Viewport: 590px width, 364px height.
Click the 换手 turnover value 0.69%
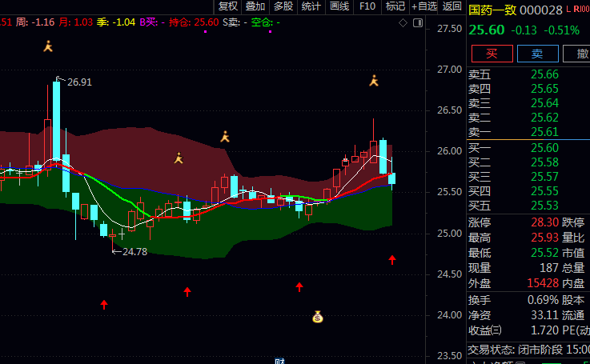tap(543, 300)
